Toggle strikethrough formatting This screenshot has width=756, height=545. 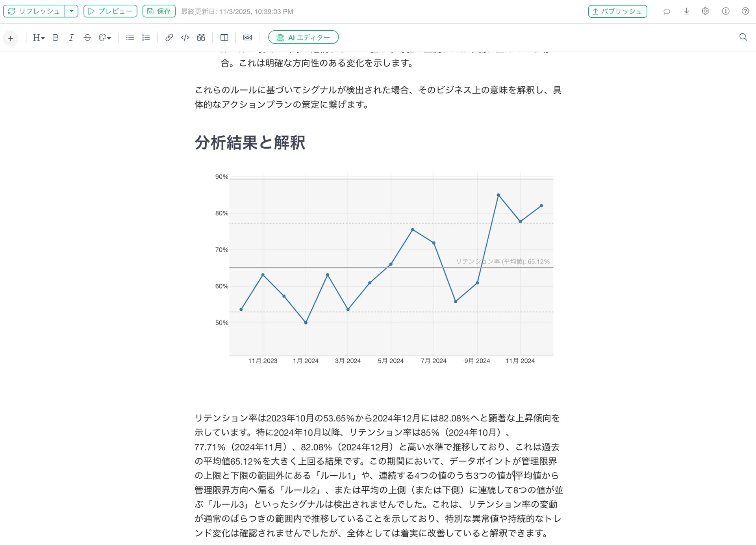coord(87,37)
